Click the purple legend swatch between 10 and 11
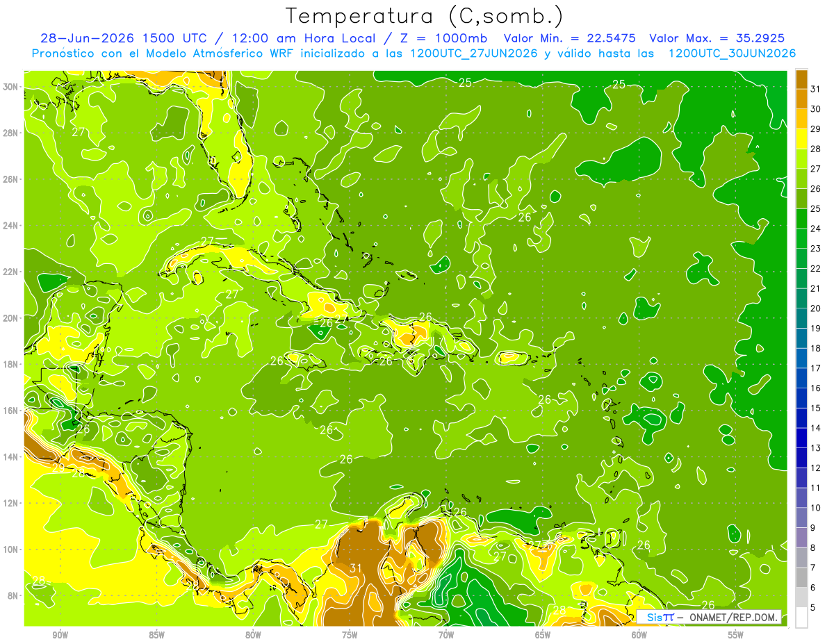 coord(801,498)
